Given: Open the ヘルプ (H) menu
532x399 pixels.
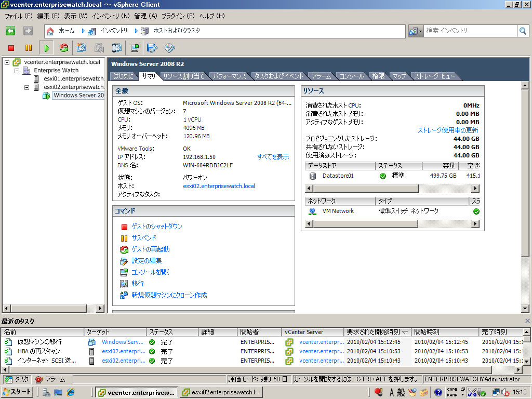Looking at the screenshot, I should pyautogui.click(x=212, y=16).
